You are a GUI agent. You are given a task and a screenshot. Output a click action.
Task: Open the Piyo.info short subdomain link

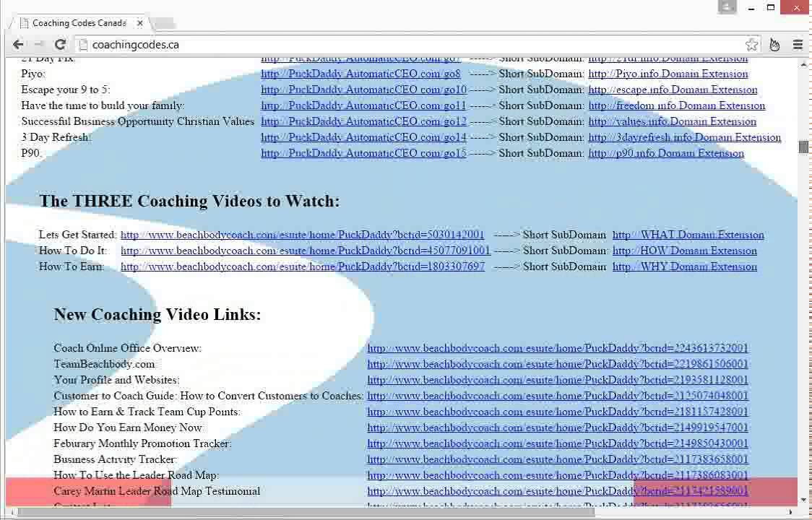pyautogui.click(x=668, y=74)
